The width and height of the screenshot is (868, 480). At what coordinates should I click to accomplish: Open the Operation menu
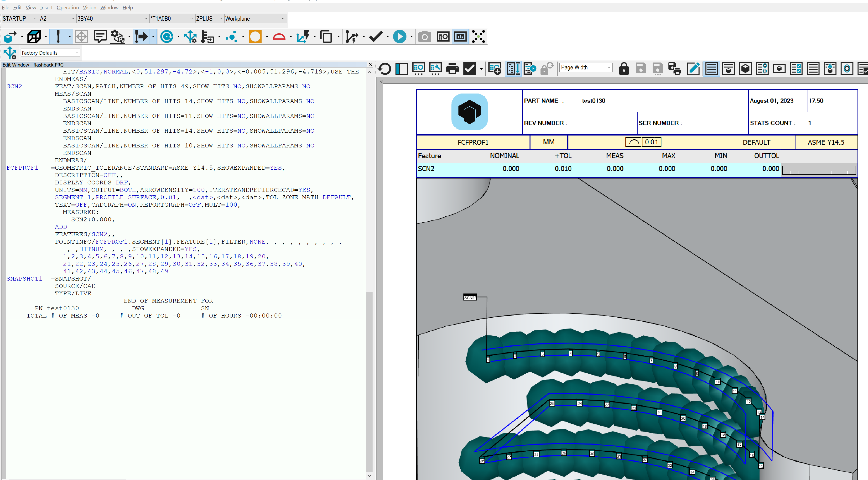tap(68, 7)
